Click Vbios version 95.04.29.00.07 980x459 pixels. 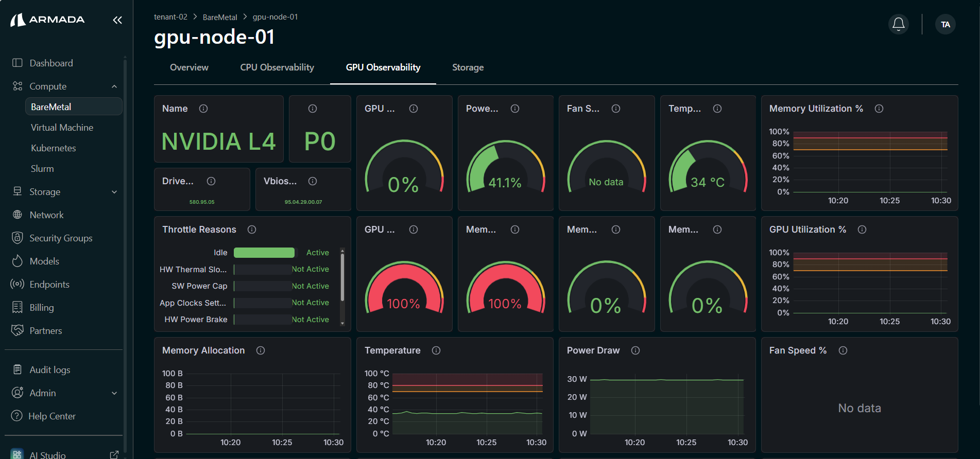tap(303, 202)
